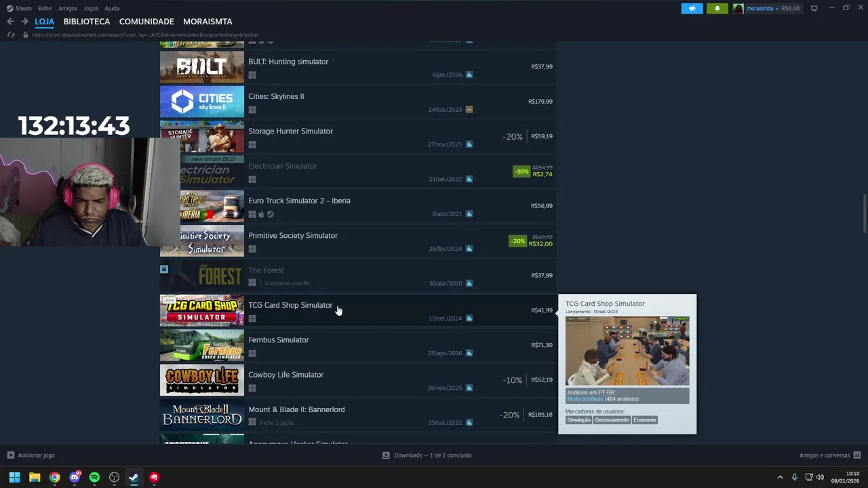Click the Steam taskbar icon
The height and width of the screenshot is (488, 868).
tap(134, 477)
